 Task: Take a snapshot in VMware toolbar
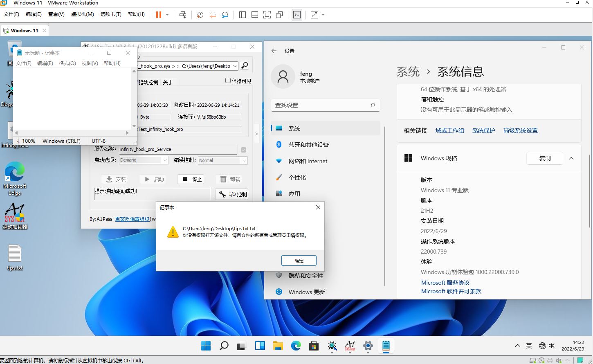[200, 15]
